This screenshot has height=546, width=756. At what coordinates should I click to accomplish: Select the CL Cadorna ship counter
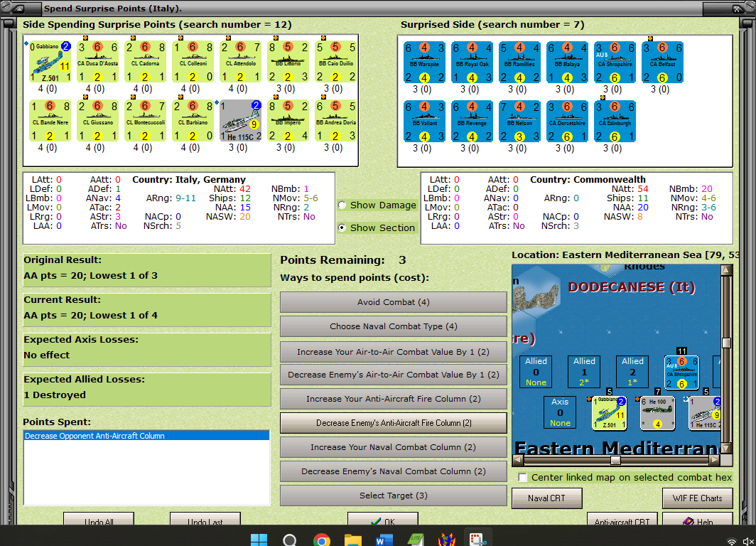point(145,62)
